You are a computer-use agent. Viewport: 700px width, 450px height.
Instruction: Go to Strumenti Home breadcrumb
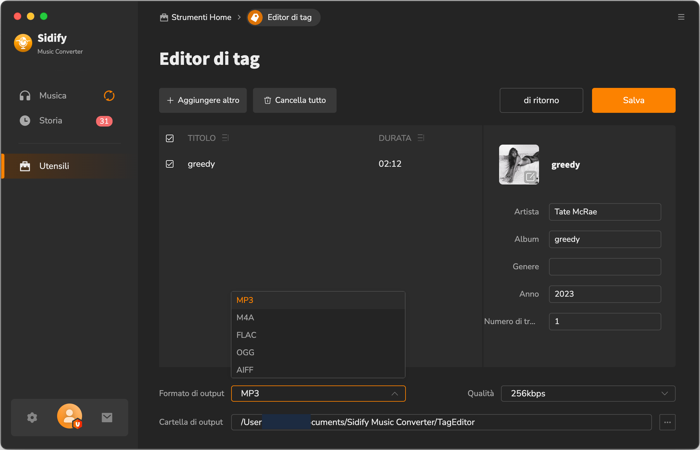click(196, 17)
